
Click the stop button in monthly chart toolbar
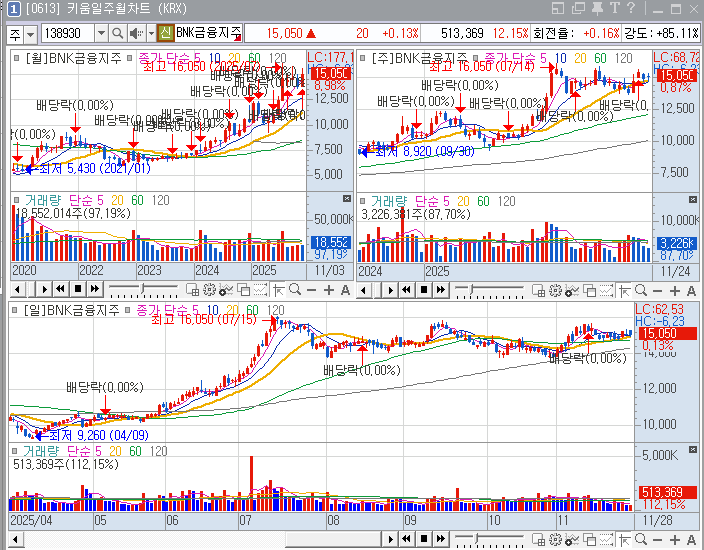click(78, 289)
